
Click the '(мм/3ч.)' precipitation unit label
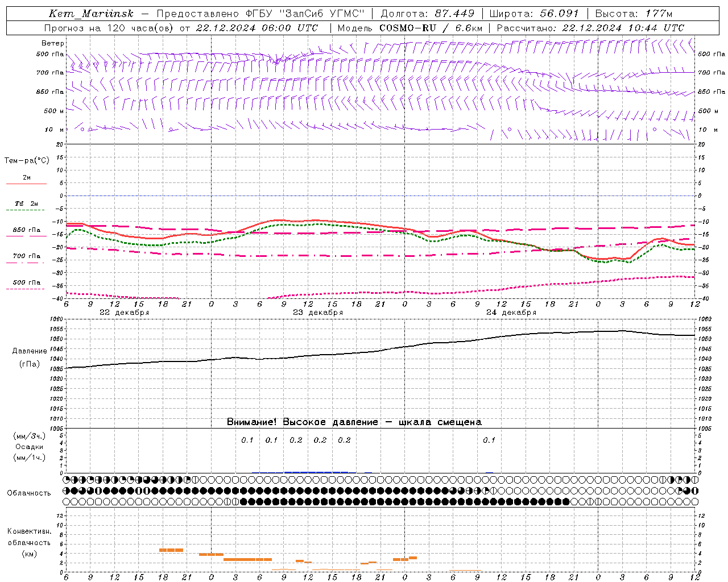(x=30, y=436)
